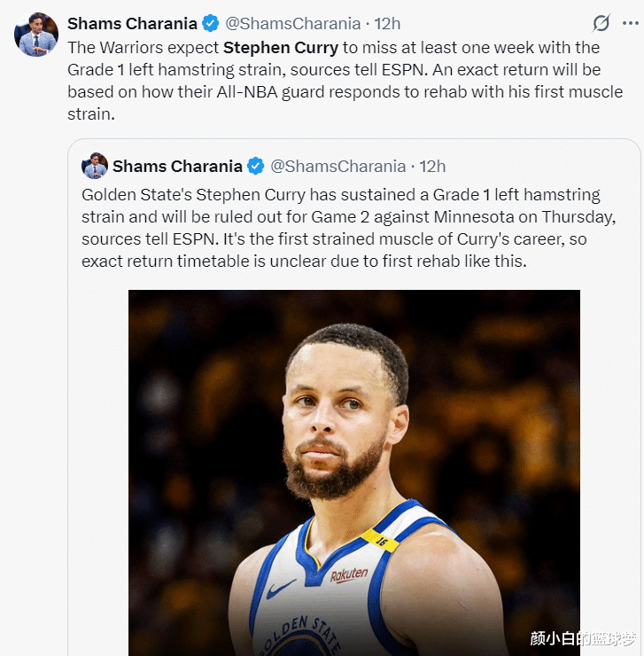Viewport: 644px width, 656px height.
Task: Click the 12h timestamp in the quoted tweet
Action: (432, 166)
